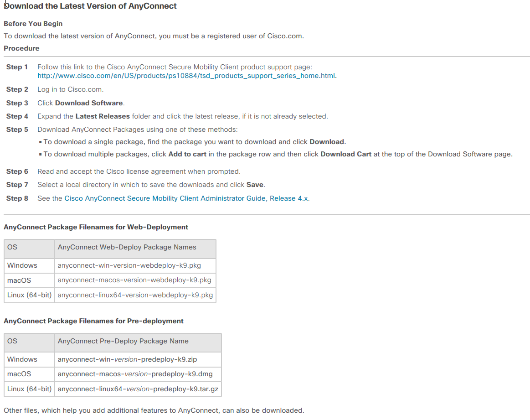Screen dimensions: 530x420
Task: Click 'Log in to Cisco.com.' step text
Action: tap(70, 89)
